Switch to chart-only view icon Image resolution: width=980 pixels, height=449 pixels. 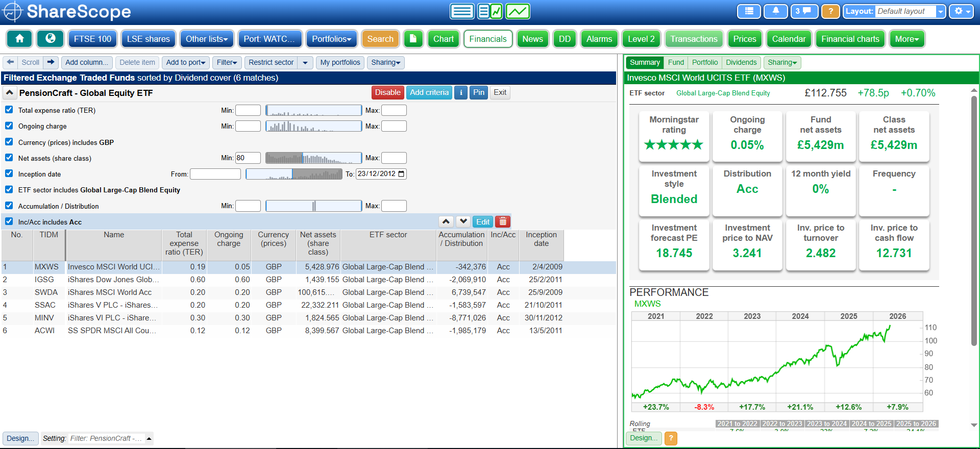click(x=518, y=11)
